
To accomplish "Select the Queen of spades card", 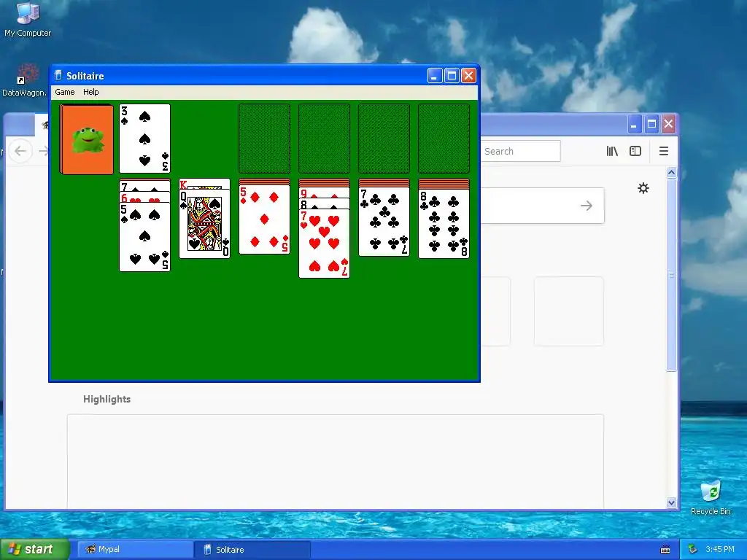I will (204, 224).
